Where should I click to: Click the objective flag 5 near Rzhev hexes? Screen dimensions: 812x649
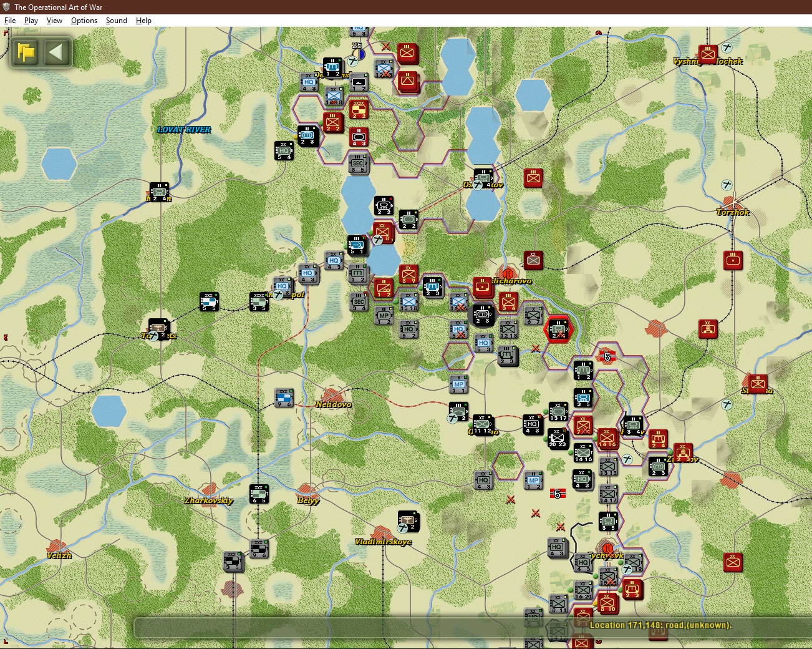coord(607,356)
